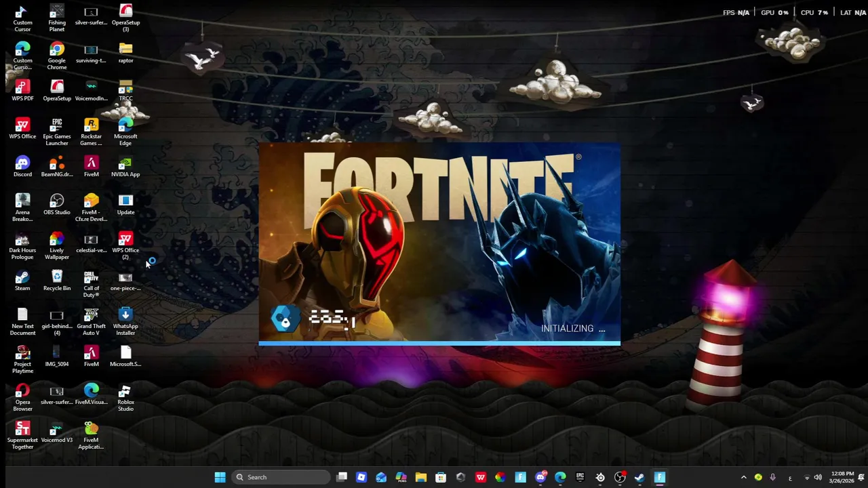868x488 pixels.
Task: Open Discord from the taskbar
Action: (x=540, y=477)
